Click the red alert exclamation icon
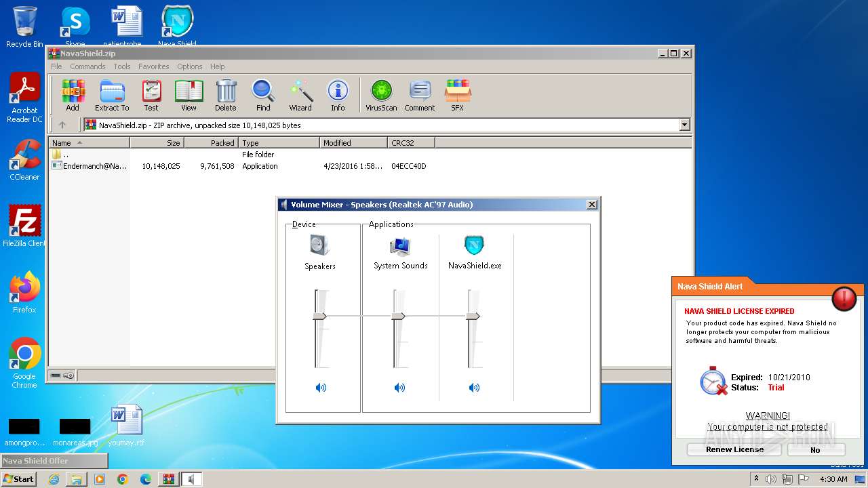The width and height of the screenshot is (868, 488). [844, 298]
